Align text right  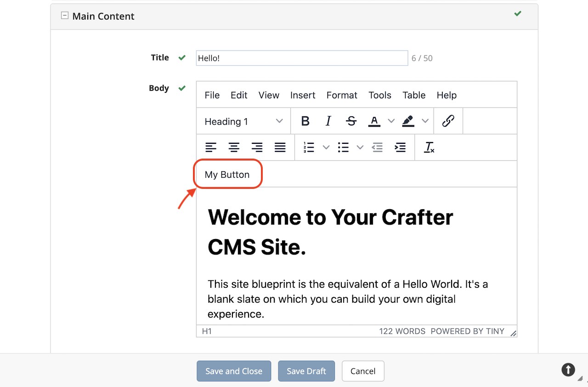tap(257, 148)
